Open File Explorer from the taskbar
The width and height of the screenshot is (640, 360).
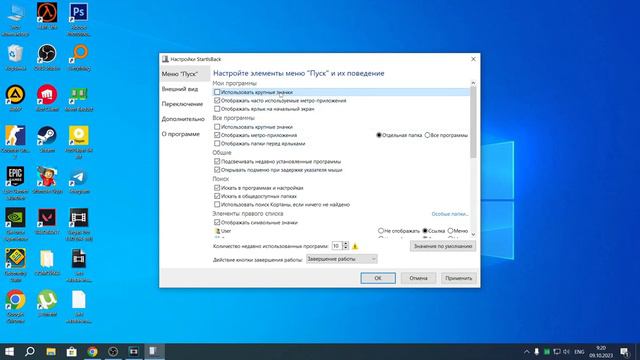click(x=51, y=351)
